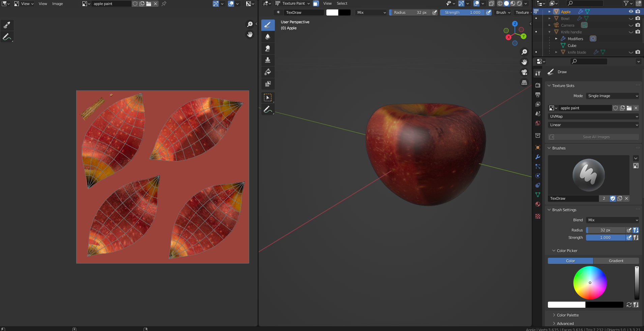Open the Texture Paint mode dropdown

pyautogui.click(x=293, y=3)
